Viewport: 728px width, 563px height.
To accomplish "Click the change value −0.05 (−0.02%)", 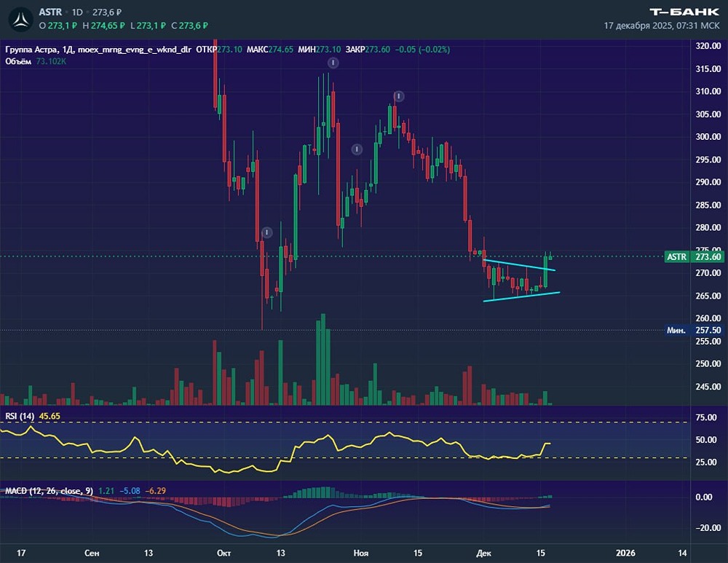I will (x=422, y=50).
